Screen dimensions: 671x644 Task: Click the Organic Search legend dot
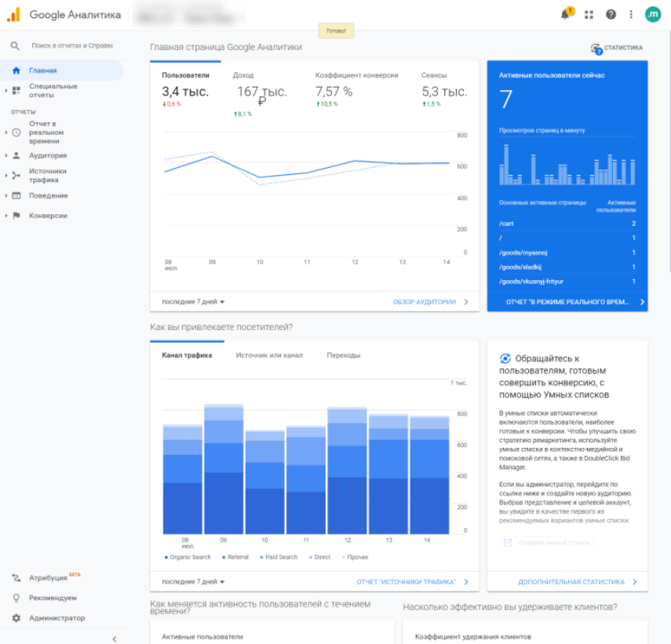pyautogui.click(x=166, y=557)
